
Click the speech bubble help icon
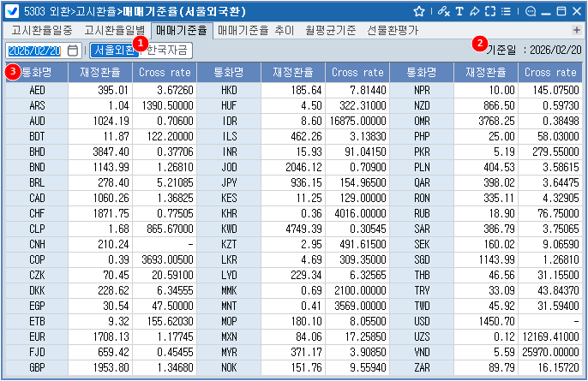click(x=530, y=12)
